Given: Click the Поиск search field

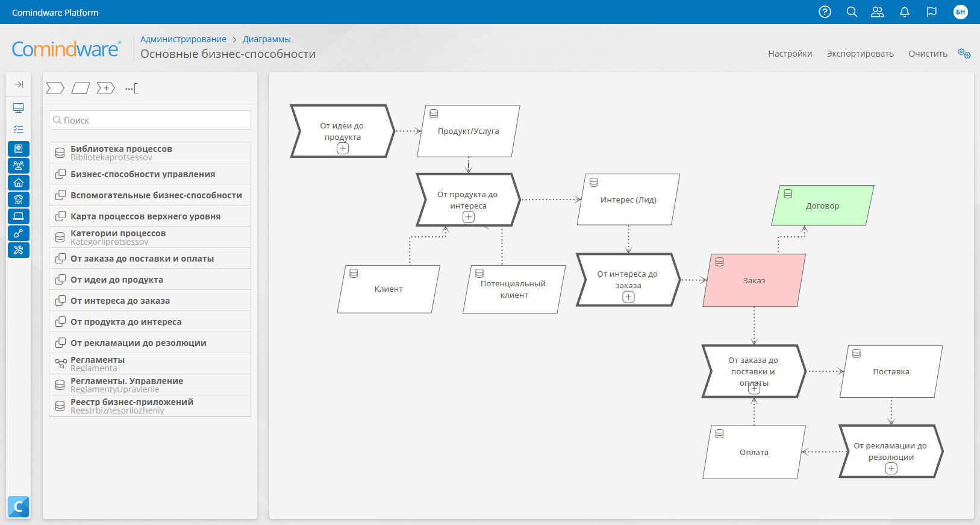Looking at the screenshot, I should click(150, 121).
